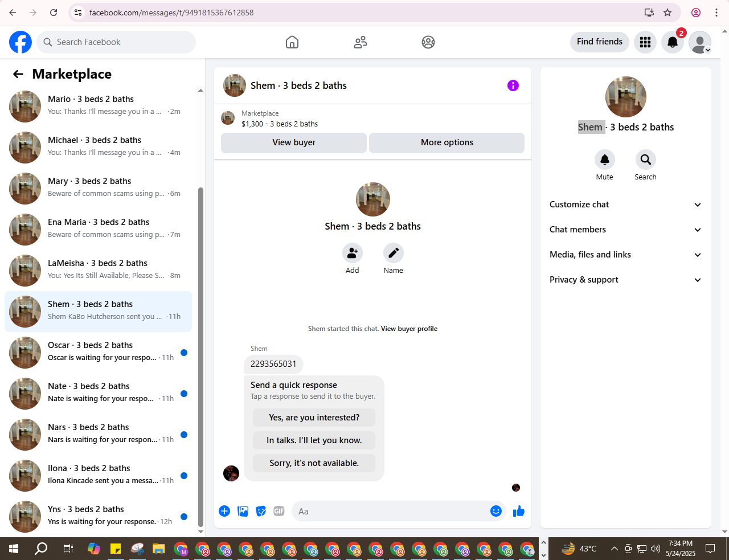Open Windows taskbar search
The height and width of the screenshot is (560, 729).
(41, 549)
